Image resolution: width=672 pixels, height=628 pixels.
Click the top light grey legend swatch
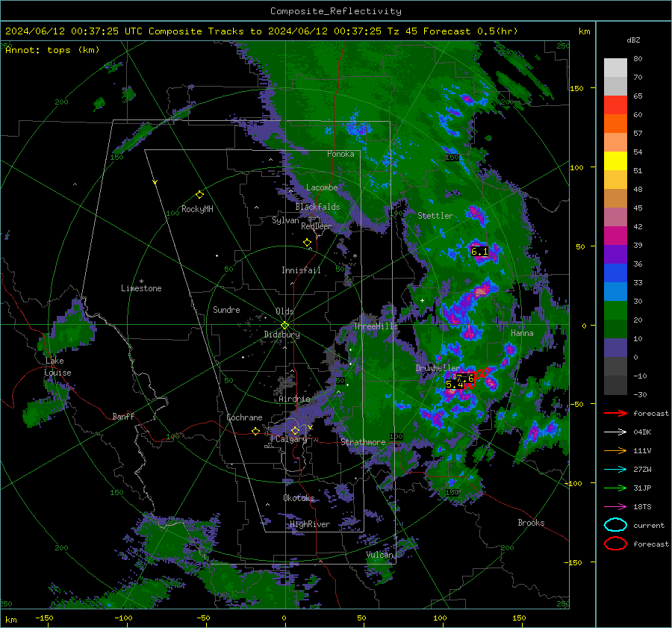click(x=615, y=68)
